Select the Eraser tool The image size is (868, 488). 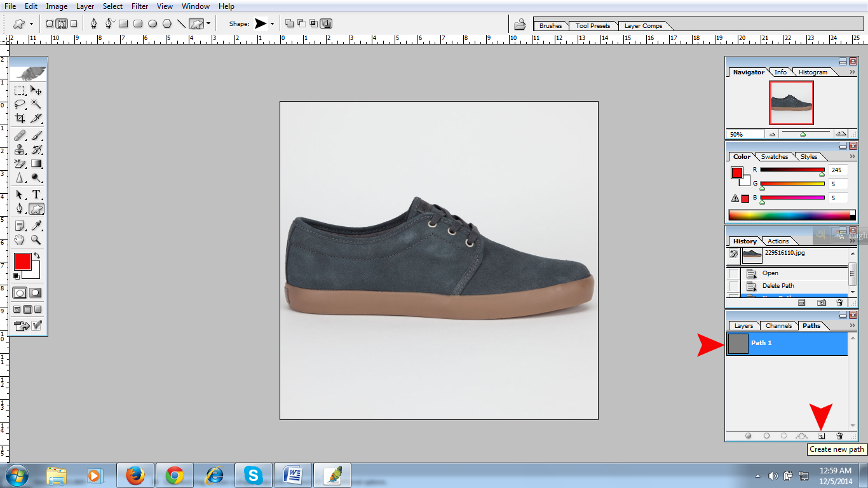(20, 164)
